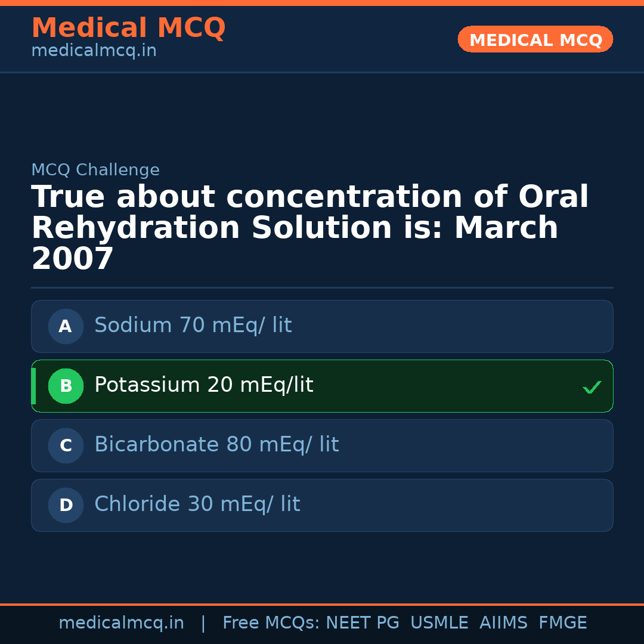Pick the 'Chloride 30 mEq/ lit' answer
The height and width of the screenshot is (644, 644).
pyautogui.click(x=197, y=504)
